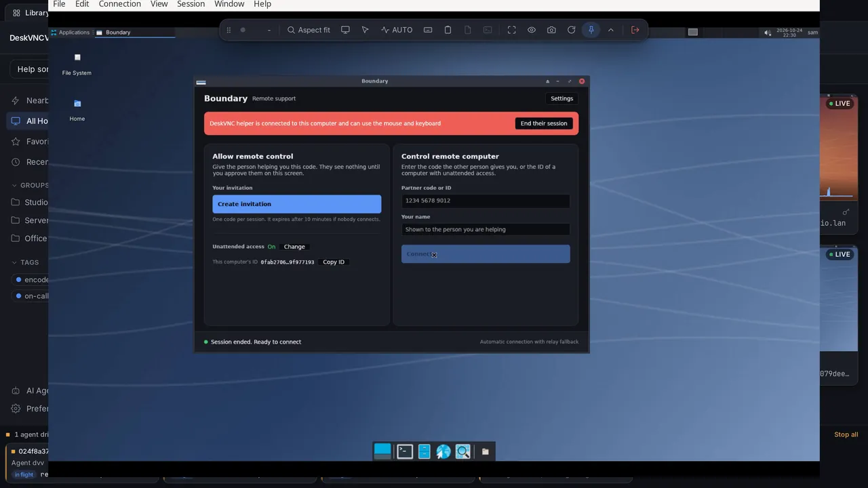Click Change next to Unattended access On
The height and width of the screenshot is (488, 868).
point(294,247)
